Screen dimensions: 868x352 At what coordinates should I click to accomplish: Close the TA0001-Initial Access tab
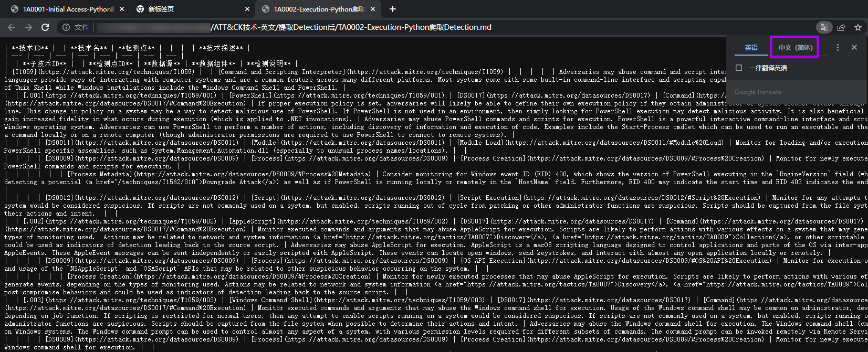(x=122, y=9)
